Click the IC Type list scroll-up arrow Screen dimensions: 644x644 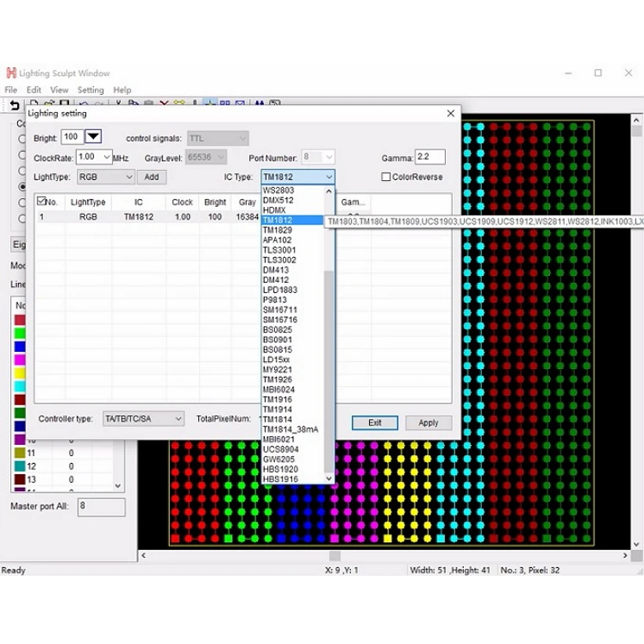pos(328,191)
